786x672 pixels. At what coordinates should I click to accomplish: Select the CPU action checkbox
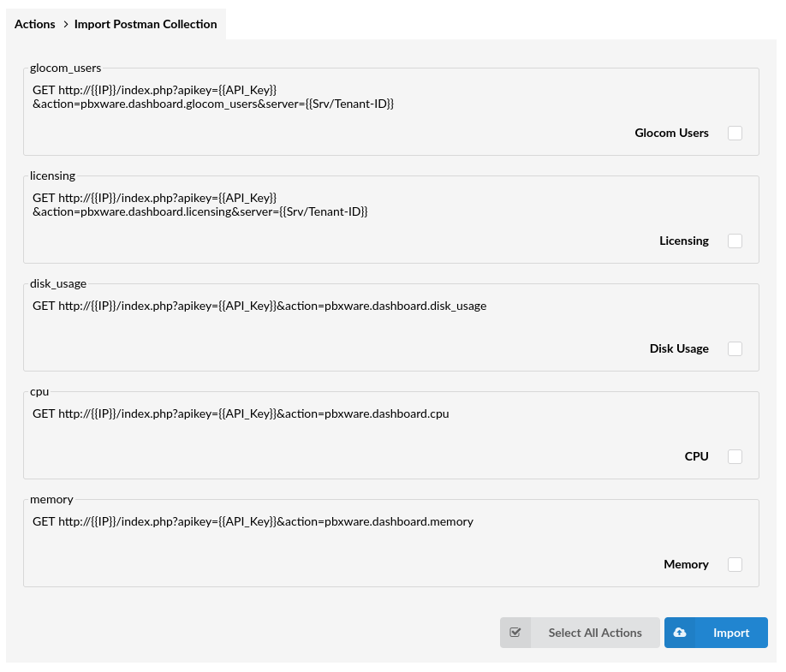pyautogui.click(x=735, y=456)
